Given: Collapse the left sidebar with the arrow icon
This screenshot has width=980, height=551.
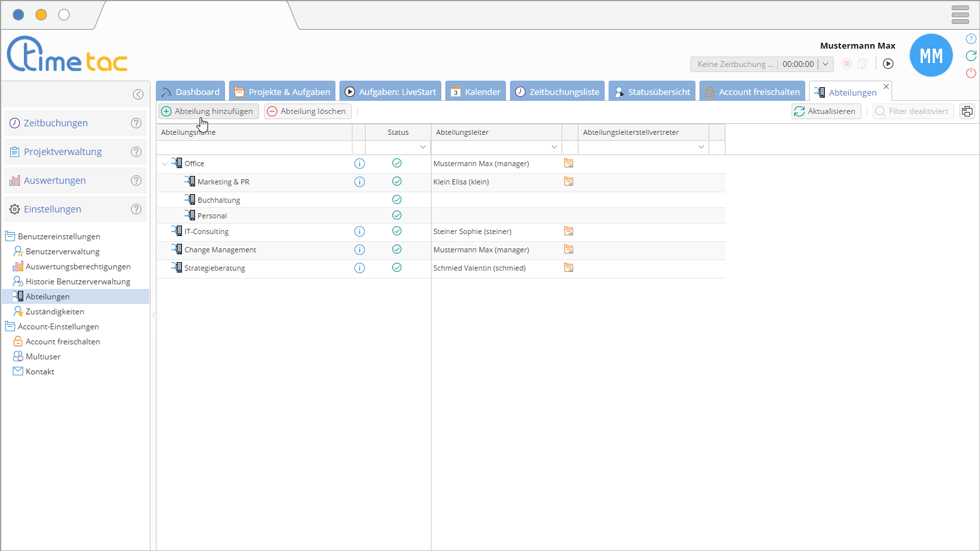Looking at the screenshot, I should (138, 94).
